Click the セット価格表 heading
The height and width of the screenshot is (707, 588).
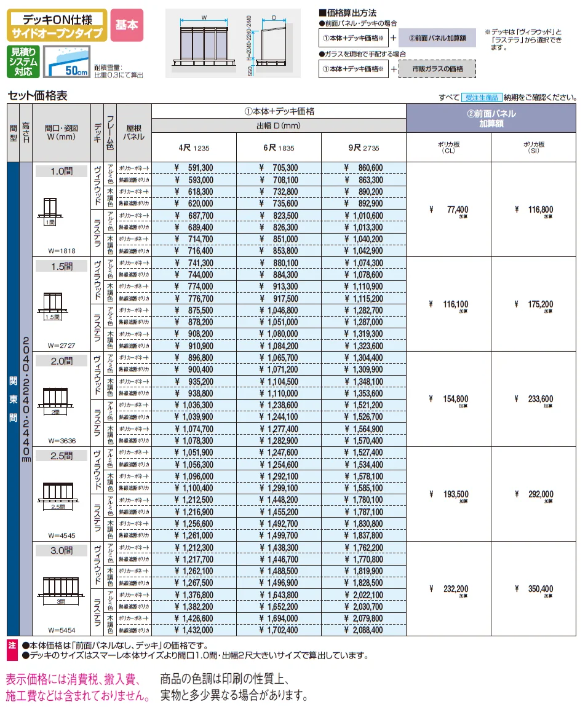[x=38, y=95]
